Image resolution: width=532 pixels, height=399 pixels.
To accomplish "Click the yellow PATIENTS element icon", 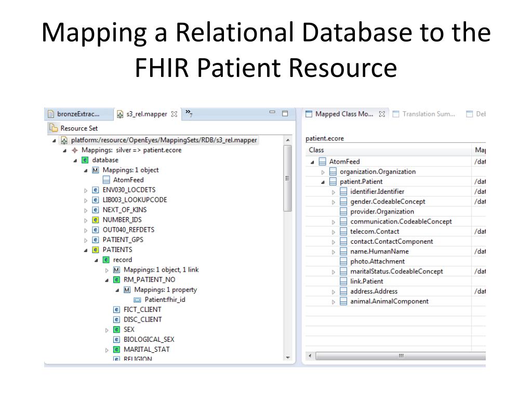I will pyautogui.click(x=96, y=250).
